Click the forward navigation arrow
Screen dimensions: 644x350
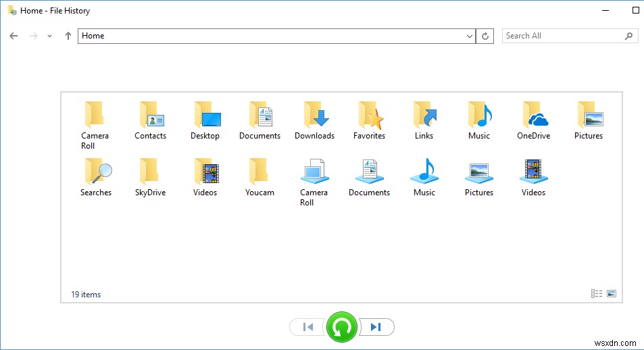(34, 36)
